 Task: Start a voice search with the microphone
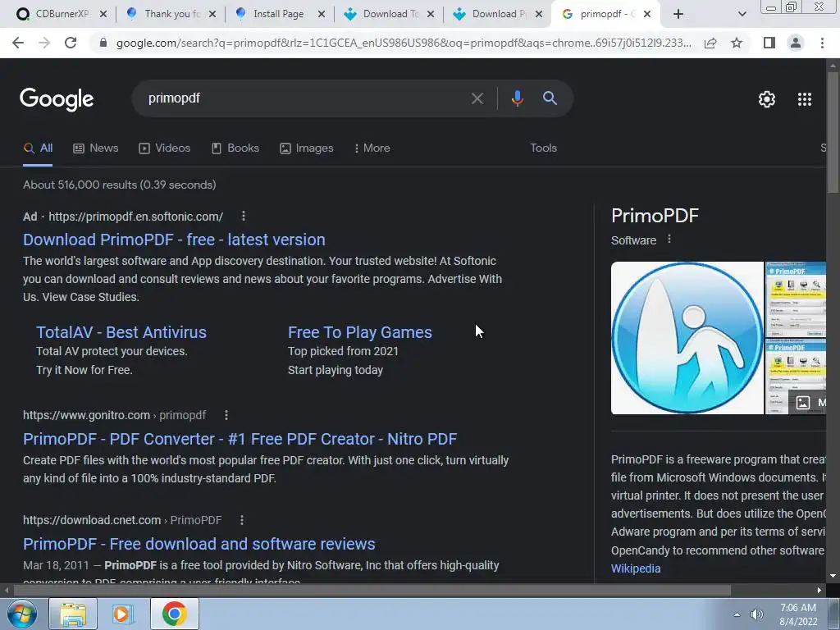pos(517,98)
